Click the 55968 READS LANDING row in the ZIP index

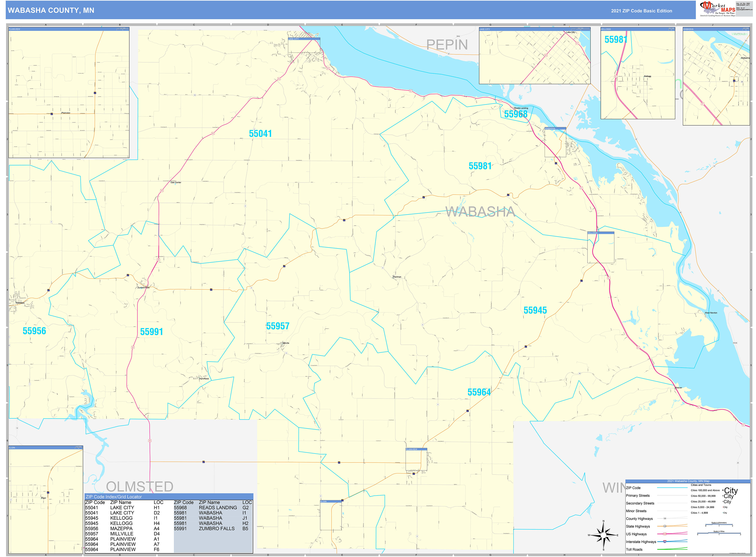[x=206, y=508]
